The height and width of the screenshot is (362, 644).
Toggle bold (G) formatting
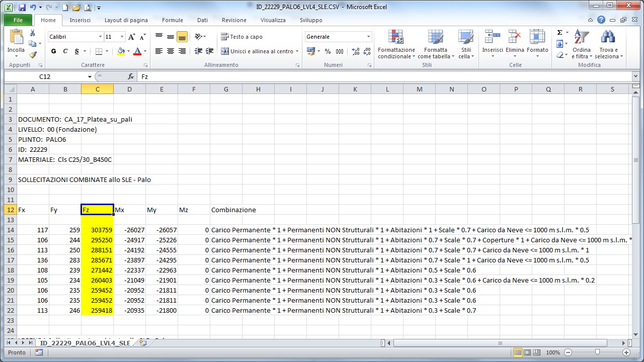click(54, 51)
